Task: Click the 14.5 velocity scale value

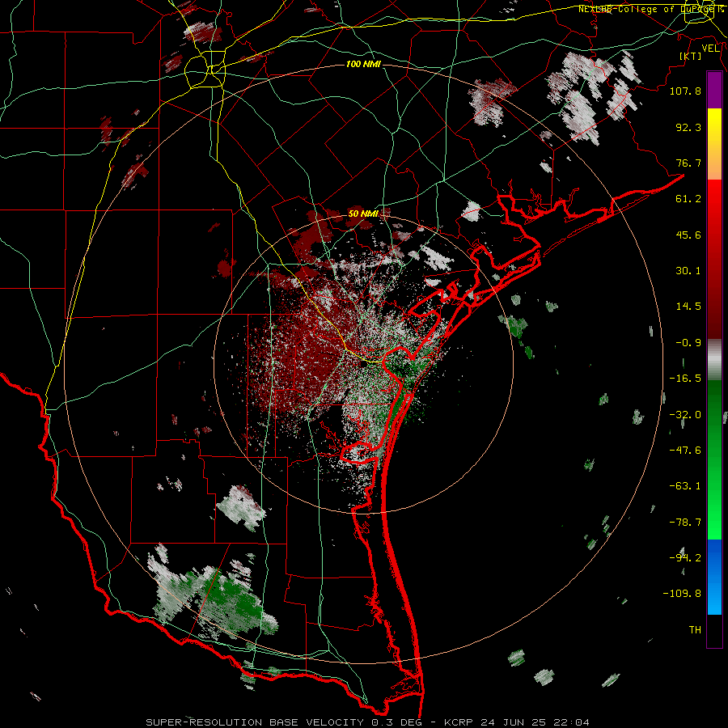Action: tap(688, 307)
